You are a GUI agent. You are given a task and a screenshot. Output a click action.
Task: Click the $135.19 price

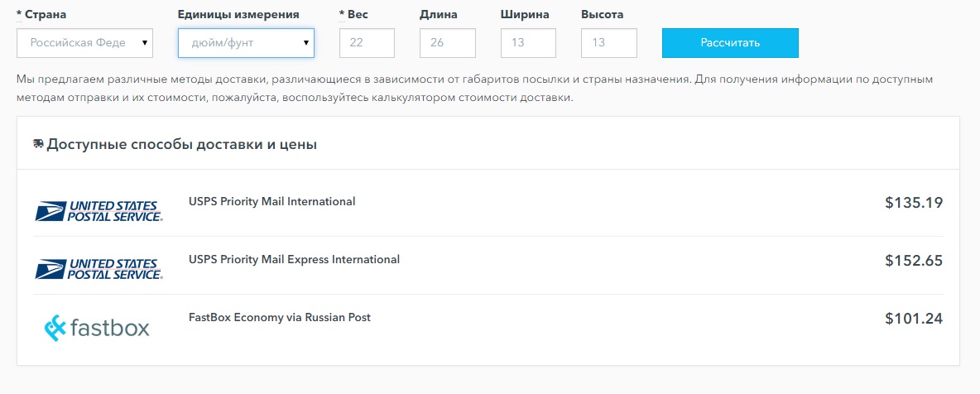914,203
